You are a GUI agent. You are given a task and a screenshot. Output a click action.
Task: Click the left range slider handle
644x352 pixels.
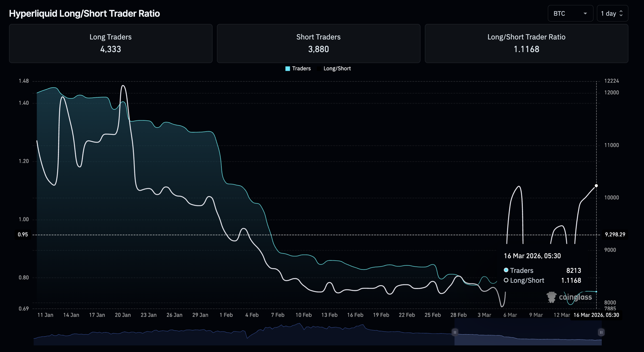click(x=455, y=332)
